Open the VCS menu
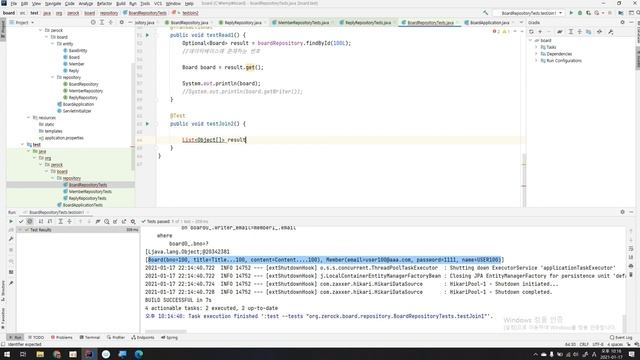Viewport: 640px width, 360px height. click(x=158, y=3)
